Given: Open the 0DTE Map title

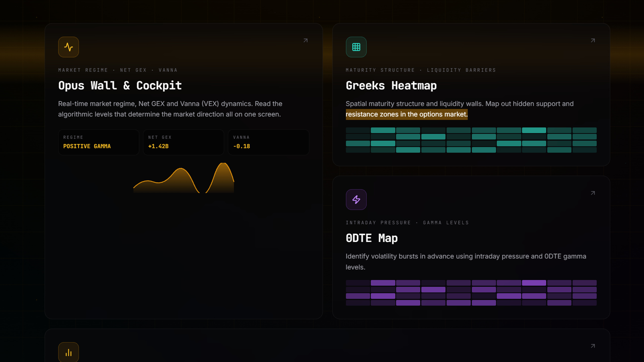Looking at the screenshot, I should tap(371, 238).
